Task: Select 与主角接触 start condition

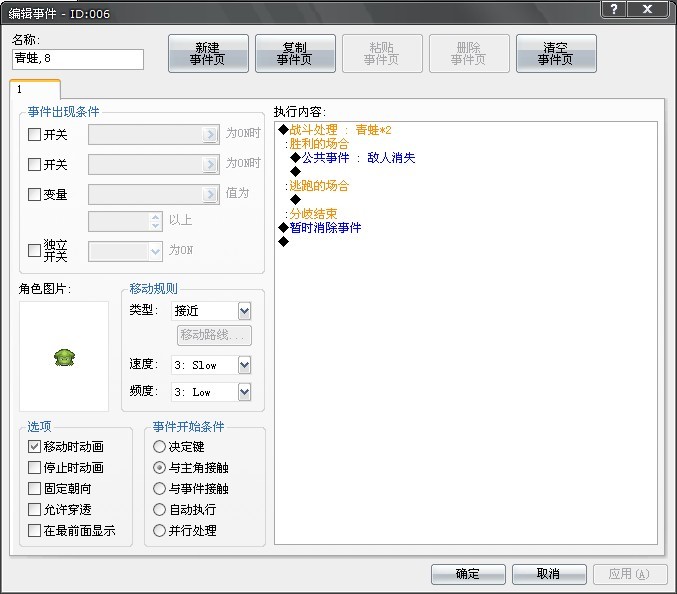Action: (x=159, y=468)
